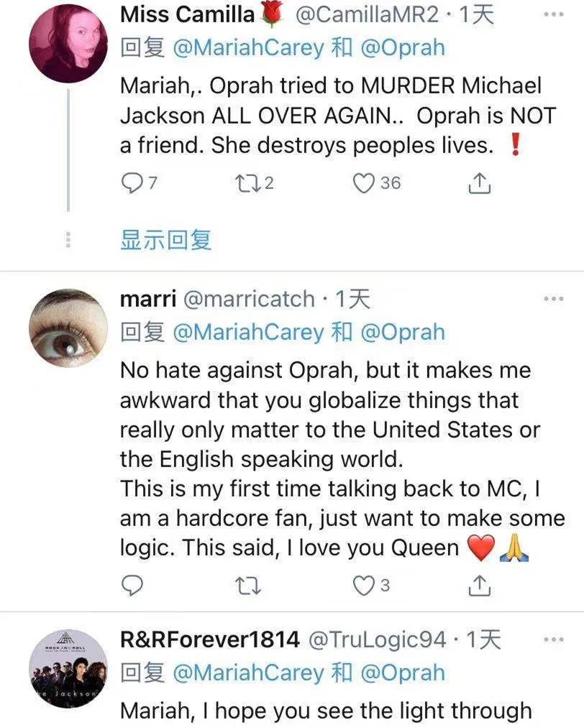584x728 pixels.
Task: Like marri's tweet with heart icon
Action: (x=363, y=586)
